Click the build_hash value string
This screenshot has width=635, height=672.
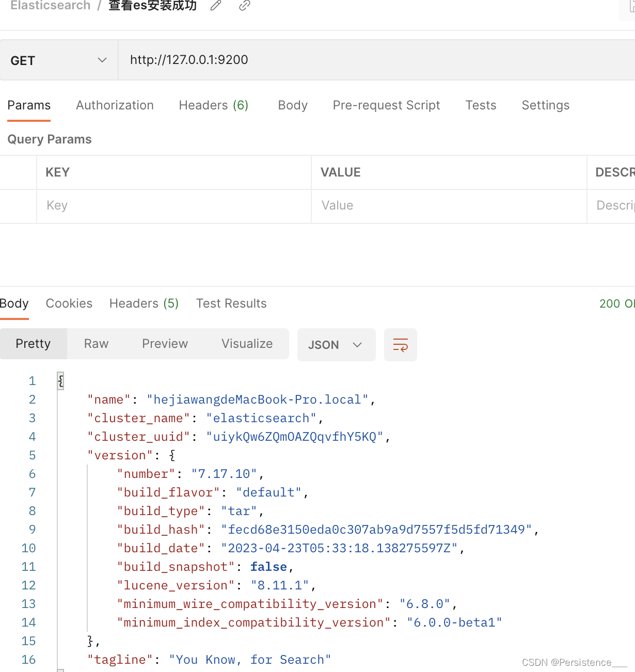(376, 530)
